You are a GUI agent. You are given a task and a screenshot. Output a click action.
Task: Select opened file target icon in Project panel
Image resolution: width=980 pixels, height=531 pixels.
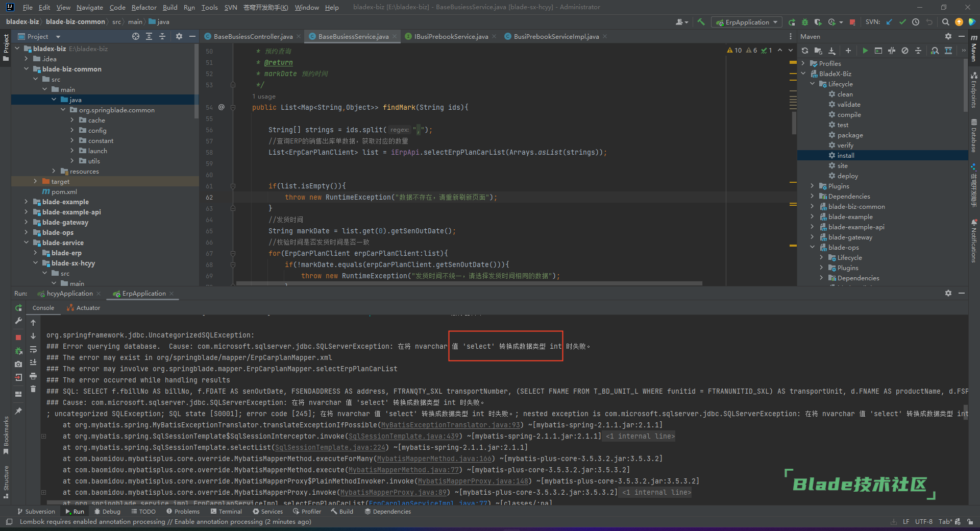pos(136,36)
